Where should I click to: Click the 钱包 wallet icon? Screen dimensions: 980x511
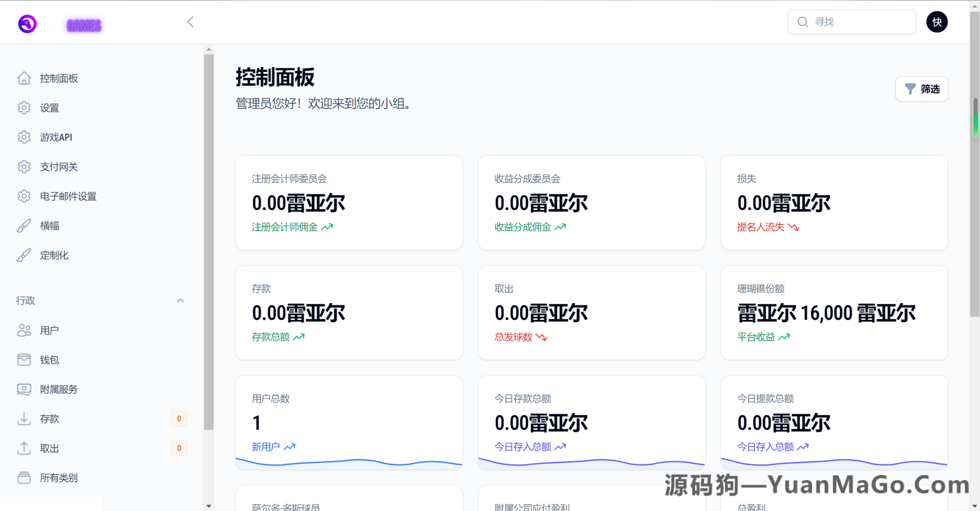24,360
